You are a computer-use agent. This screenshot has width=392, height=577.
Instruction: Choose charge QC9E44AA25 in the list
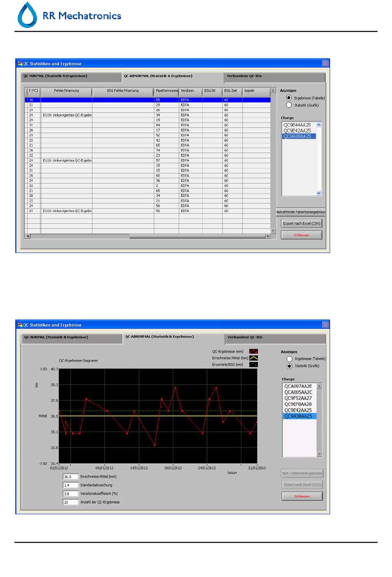click(x=299, y=125)
